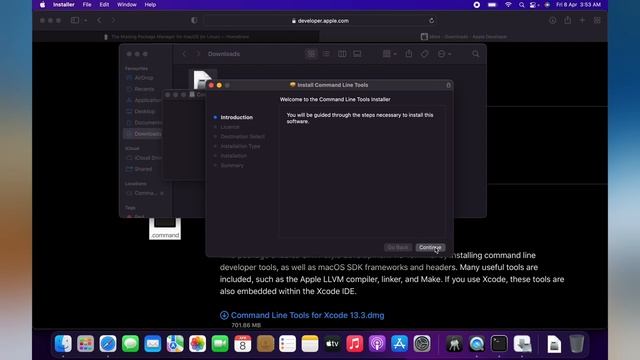The width and height of the screenshot is (640, 360).
Task: Click the Finder window search icon
Action: [x=476, y=54]
